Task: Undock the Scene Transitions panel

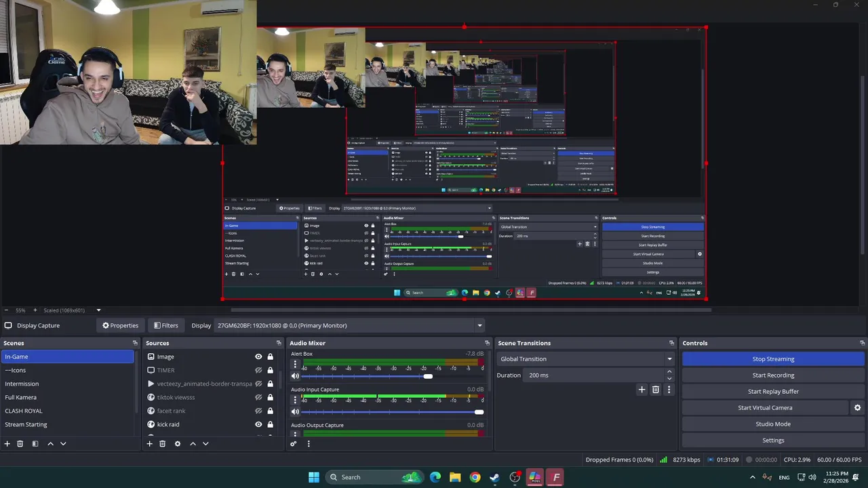Action: (x=672, y=343)
